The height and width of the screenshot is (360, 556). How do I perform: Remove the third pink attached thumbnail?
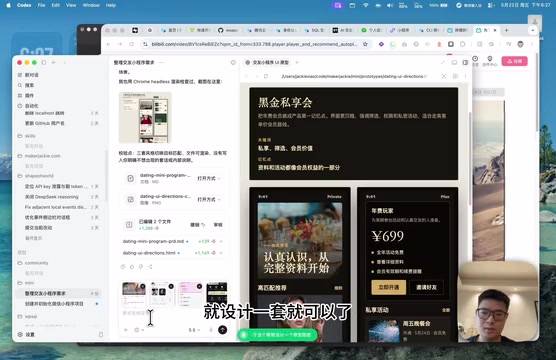pyautogui.click(x=199, y=286)
